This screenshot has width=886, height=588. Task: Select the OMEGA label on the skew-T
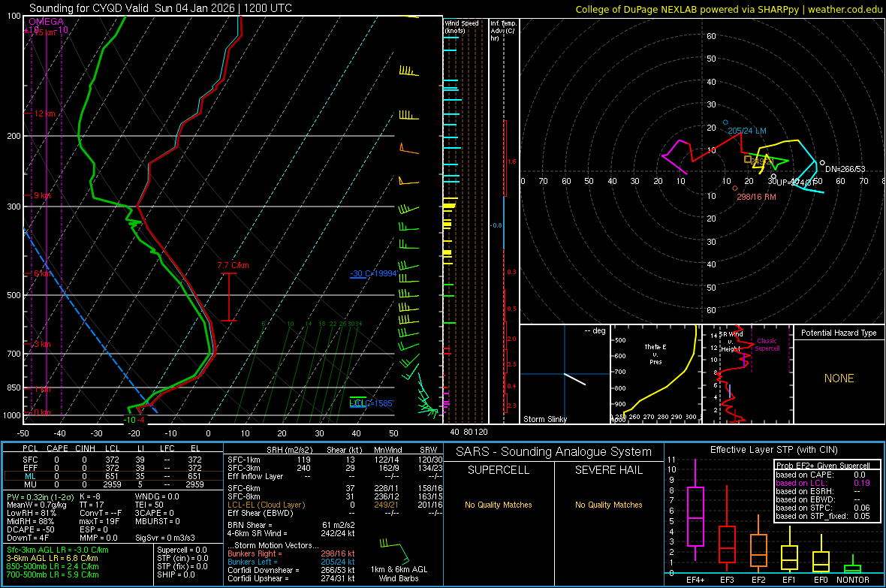coord(46,22)
